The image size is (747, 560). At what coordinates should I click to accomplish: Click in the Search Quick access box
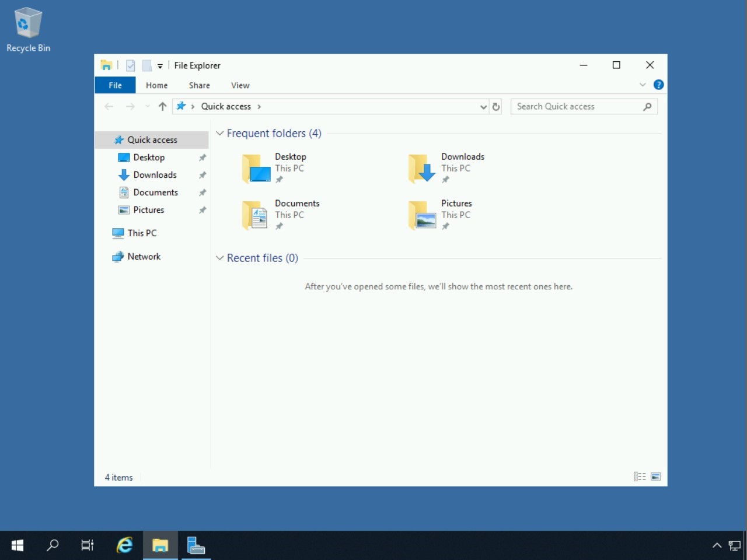tap(578, 106)
